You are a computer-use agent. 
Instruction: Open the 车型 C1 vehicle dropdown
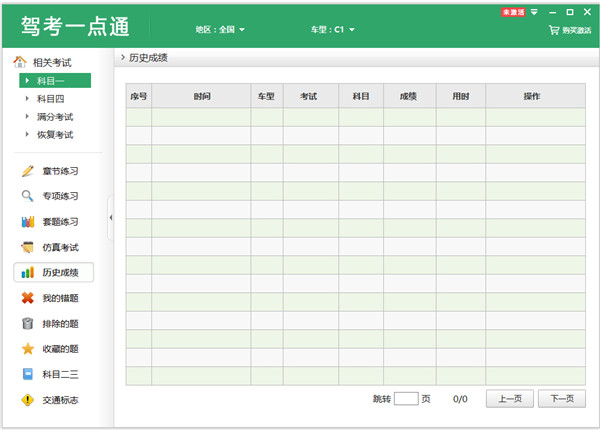coord(333,30)
